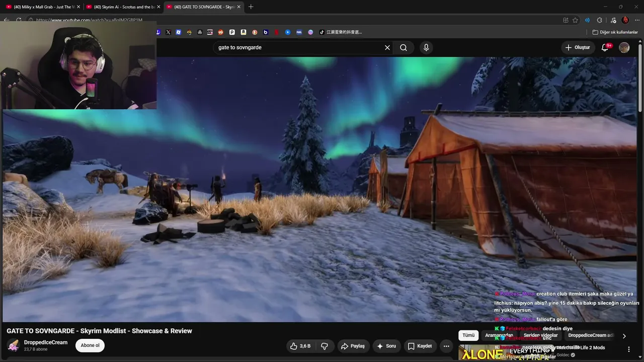644x362 pixels.
Task: Open the blue play-button bookmark icon
Action: tap(288, 32)
